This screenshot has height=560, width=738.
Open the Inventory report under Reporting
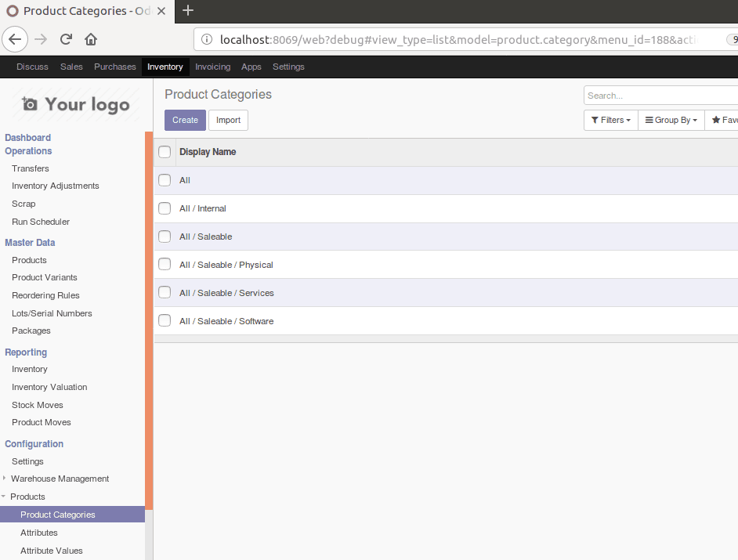pyautogui.click(x=30, y=369)
